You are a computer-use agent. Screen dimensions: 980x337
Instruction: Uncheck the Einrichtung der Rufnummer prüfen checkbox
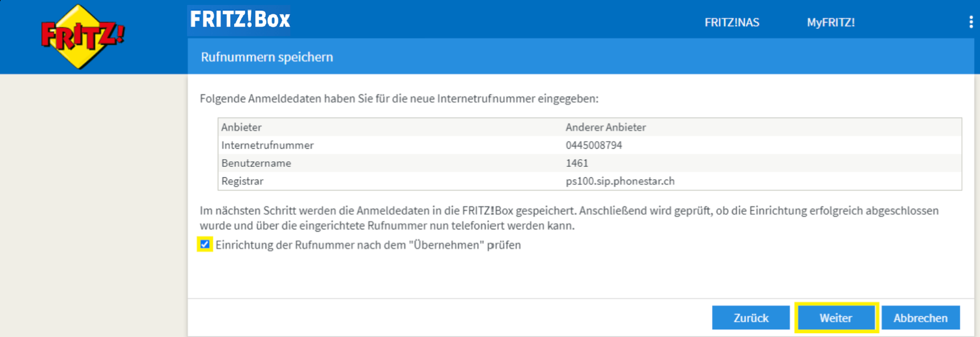click(205, 244)
